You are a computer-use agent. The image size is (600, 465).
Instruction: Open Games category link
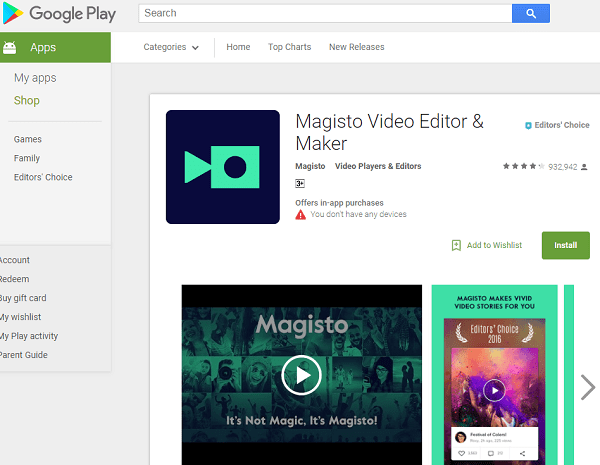point(28,139)
